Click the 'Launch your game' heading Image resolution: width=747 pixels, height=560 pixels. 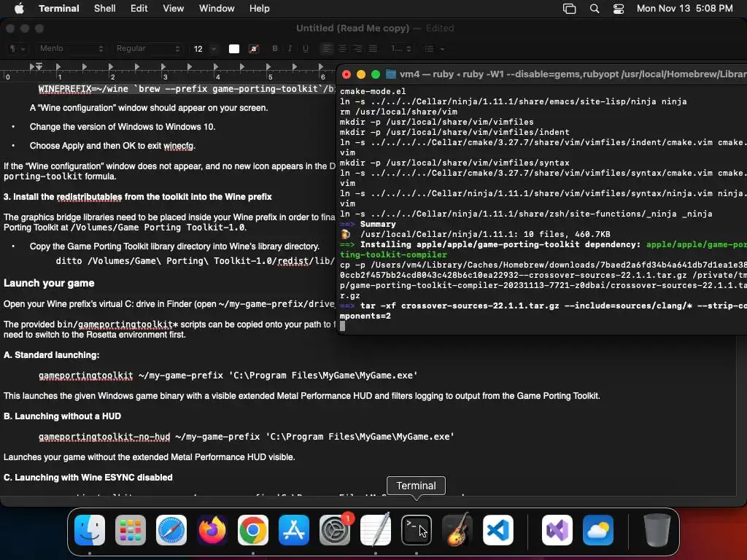pyautogui.click(x=49, y=283)
